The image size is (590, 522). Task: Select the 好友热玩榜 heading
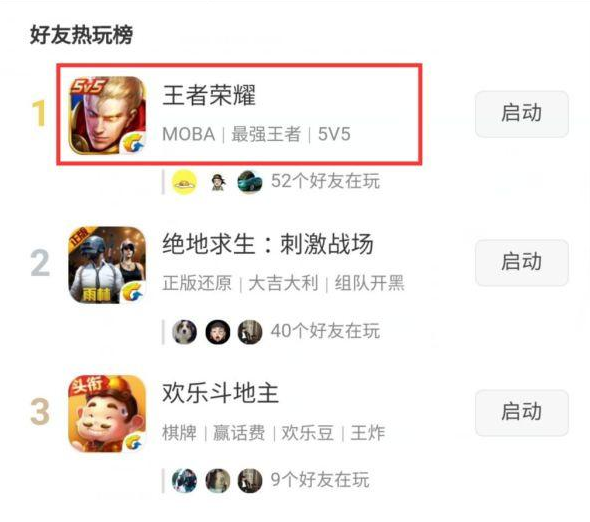[x=81, y=35]
